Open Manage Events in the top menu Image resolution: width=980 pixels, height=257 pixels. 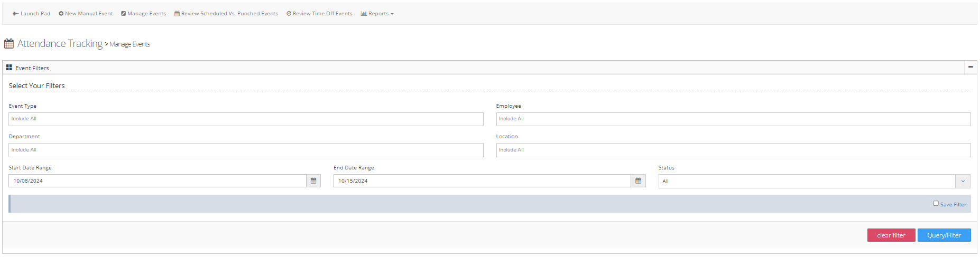coord(143,14)
